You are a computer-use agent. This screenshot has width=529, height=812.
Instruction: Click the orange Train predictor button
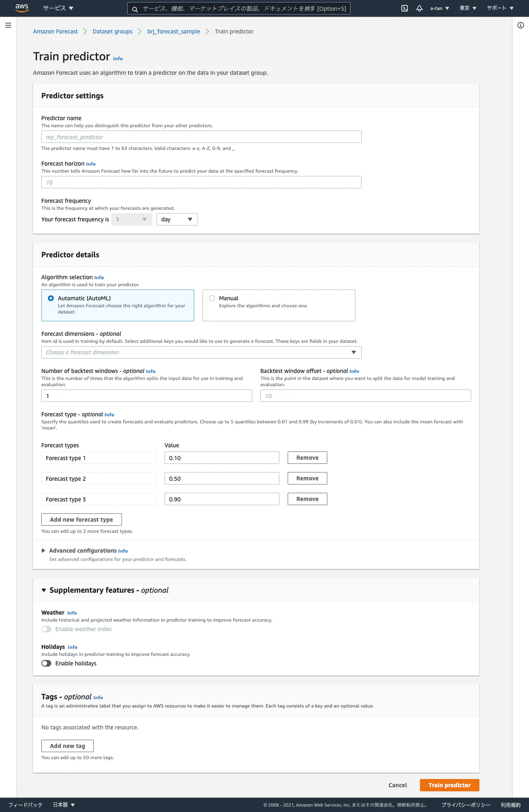(x=450, y=785)
